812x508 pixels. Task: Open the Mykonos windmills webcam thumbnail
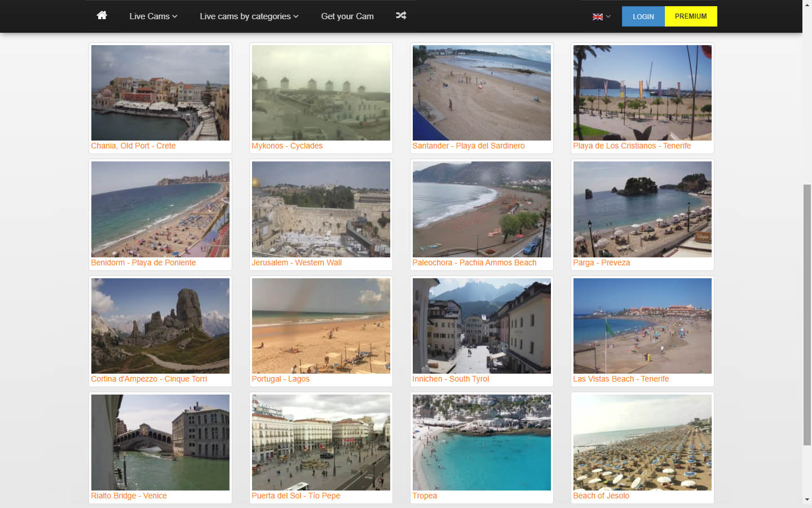321,93
